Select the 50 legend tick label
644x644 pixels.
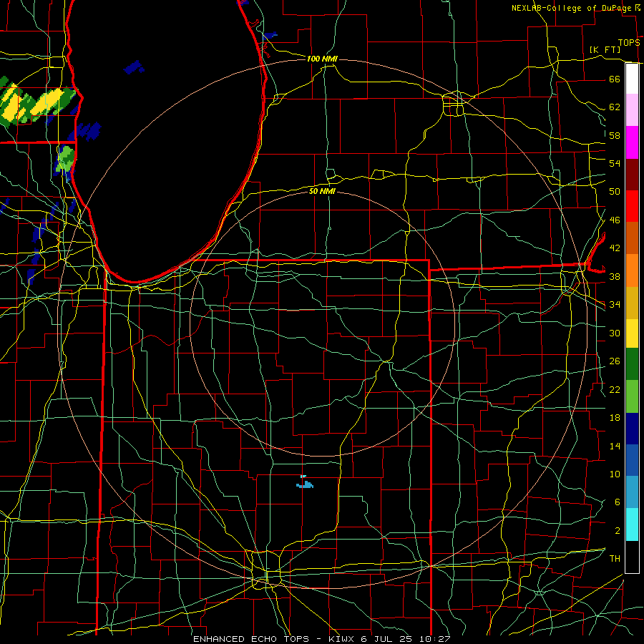(615, 191)
